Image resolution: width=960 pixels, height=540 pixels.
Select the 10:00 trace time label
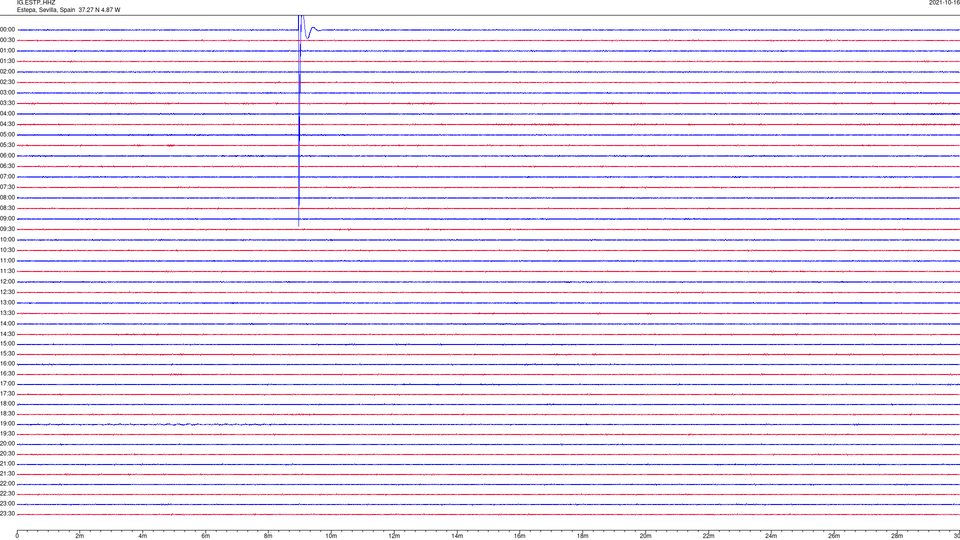pyautogui.click(x=7, y=240)
